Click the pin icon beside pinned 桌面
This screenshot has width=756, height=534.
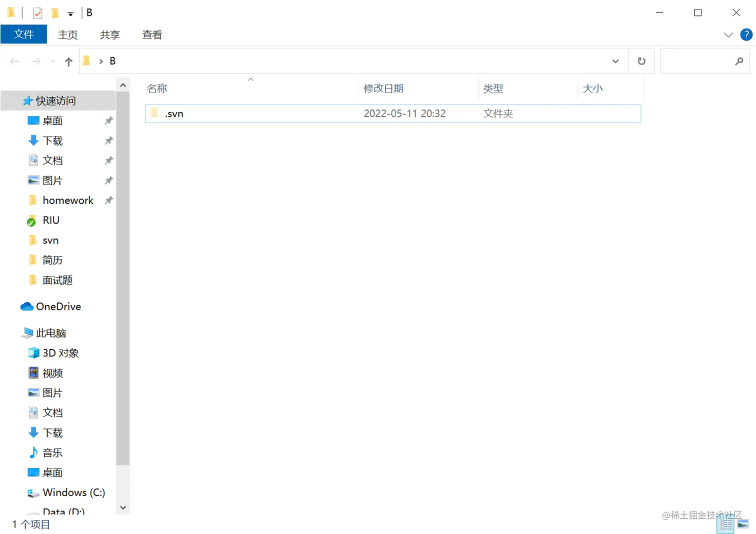pos(108,120)
